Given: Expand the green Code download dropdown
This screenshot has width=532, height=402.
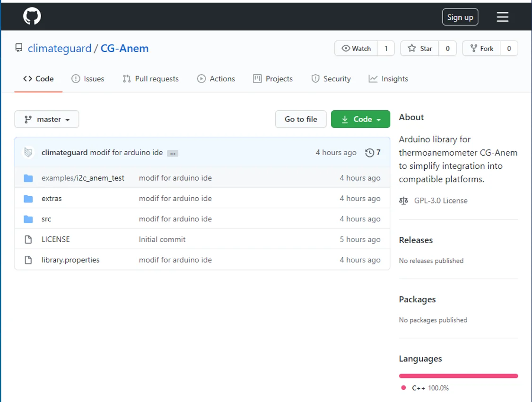Looking at the screenshot, I should [360, 119].
